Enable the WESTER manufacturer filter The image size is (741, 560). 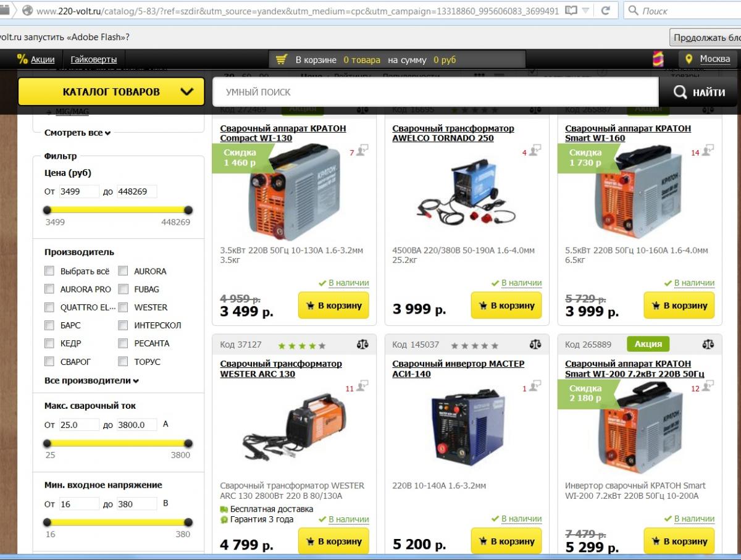[x=123, y=307]
